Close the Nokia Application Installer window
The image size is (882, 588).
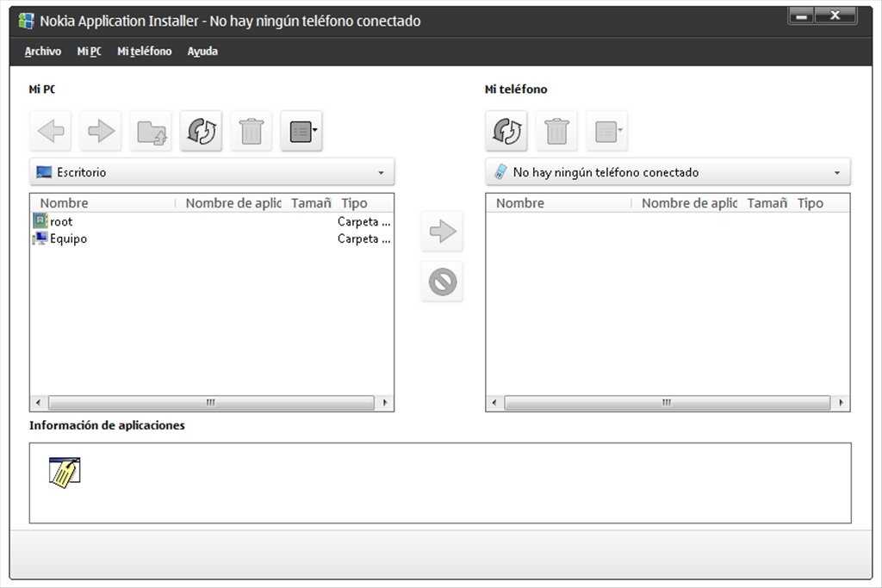(x=835, y=15)
